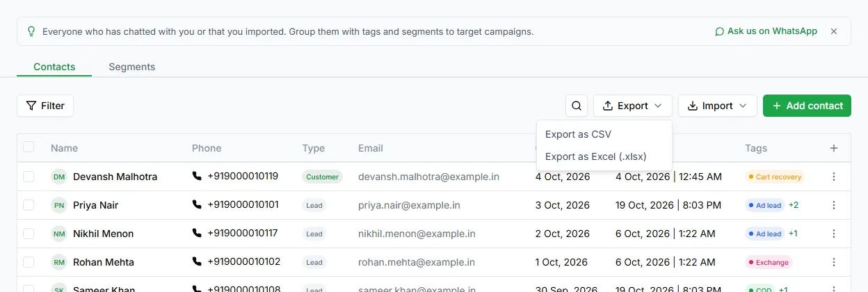
Task: Open contact Devansh Malhotra by name
Action: [115, 177]
